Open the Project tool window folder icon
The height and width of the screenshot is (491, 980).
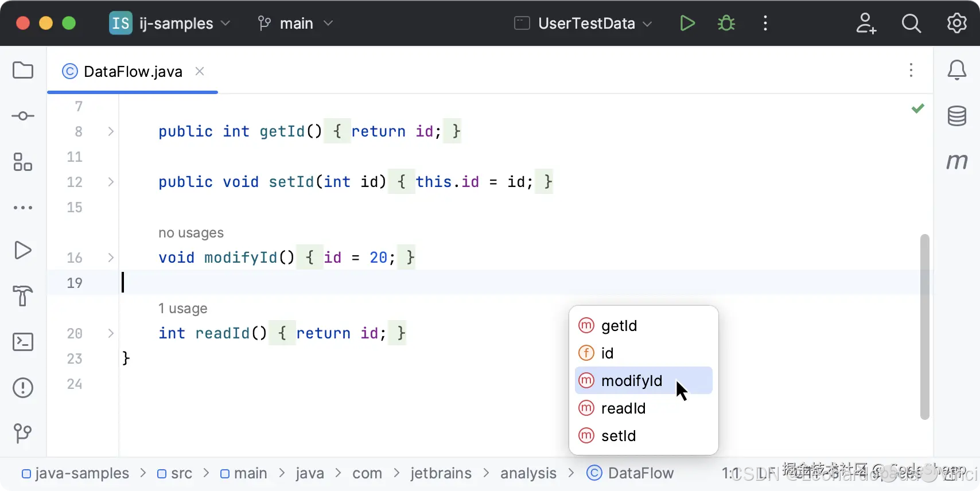click(23, 71)
